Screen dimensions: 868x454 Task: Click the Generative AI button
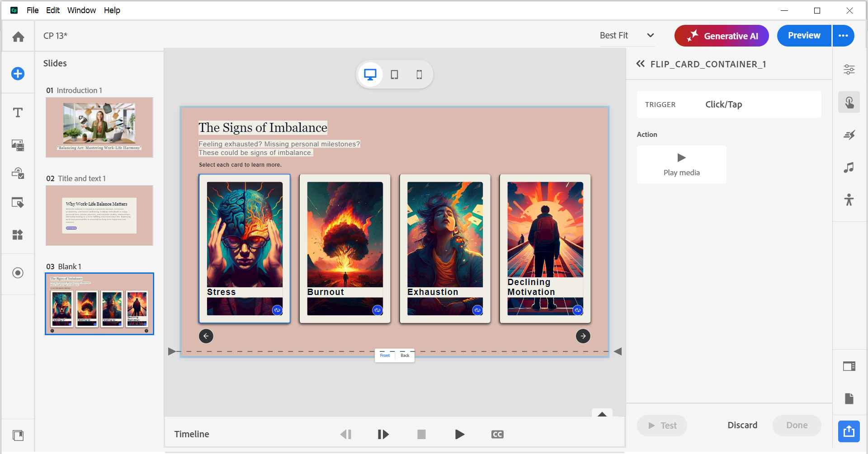pyautogui.click(x=722, y=36)
